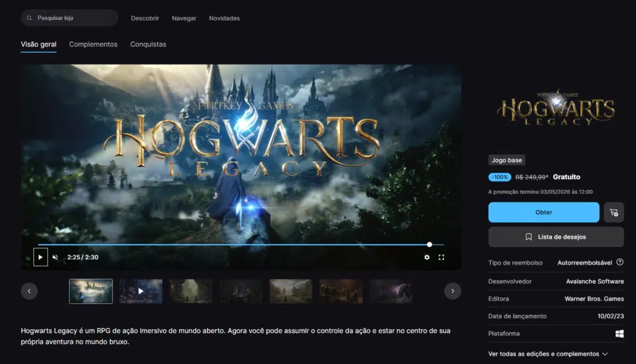Open the Novidades menu

pyautogui.click(x=224, y=18)
